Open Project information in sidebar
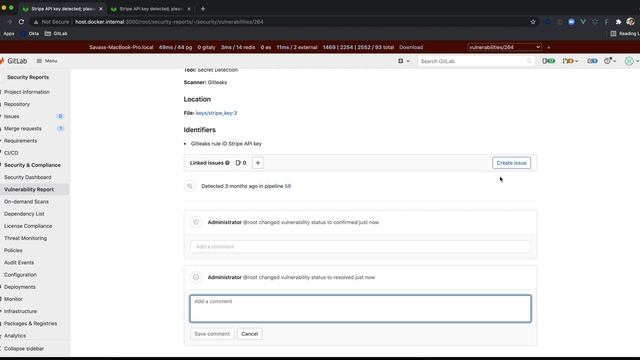Image resolution: width=640 pixels, height=360 pixels. coord(27,92)
